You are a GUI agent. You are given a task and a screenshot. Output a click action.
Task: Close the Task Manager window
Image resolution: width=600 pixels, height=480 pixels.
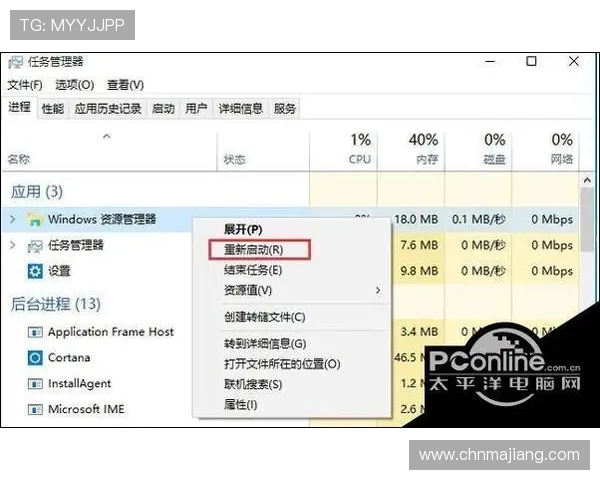(574, 61)
